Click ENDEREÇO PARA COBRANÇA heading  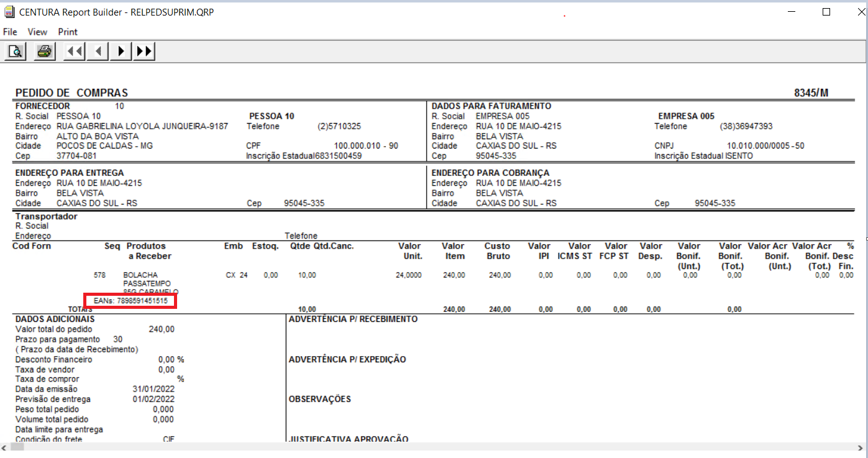tap(490, 173)
